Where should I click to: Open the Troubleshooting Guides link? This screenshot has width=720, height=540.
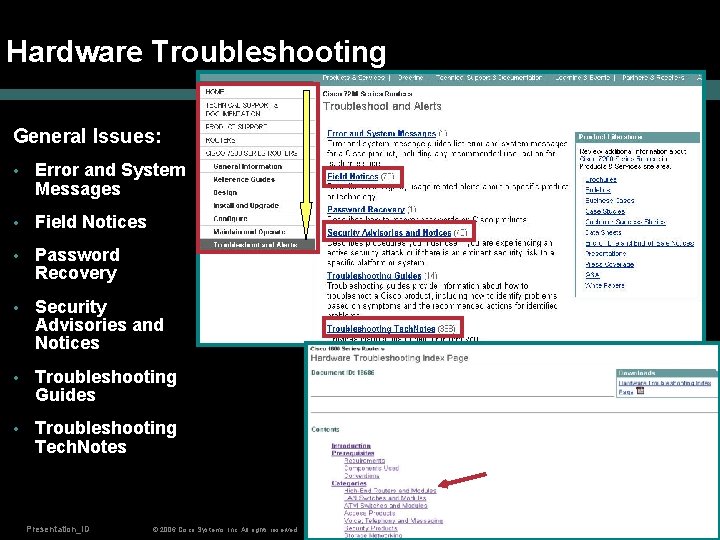pyautogui.click(x=374, y=276)
